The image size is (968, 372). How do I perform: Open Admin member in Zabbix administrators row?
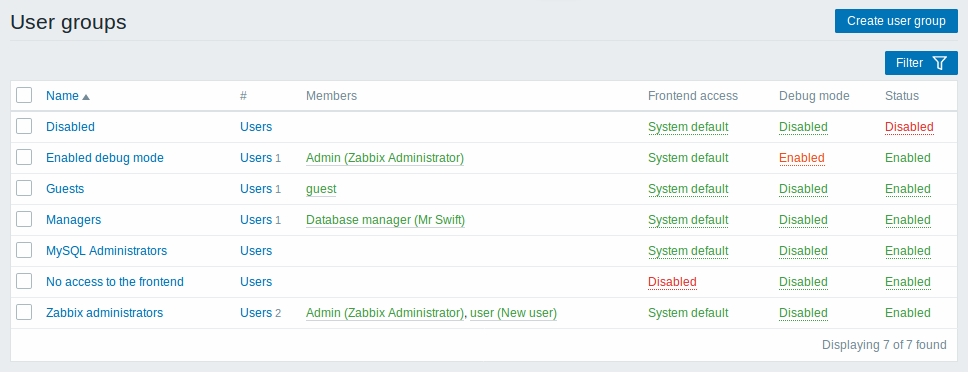pyautogui.click(x=385, y=313)
